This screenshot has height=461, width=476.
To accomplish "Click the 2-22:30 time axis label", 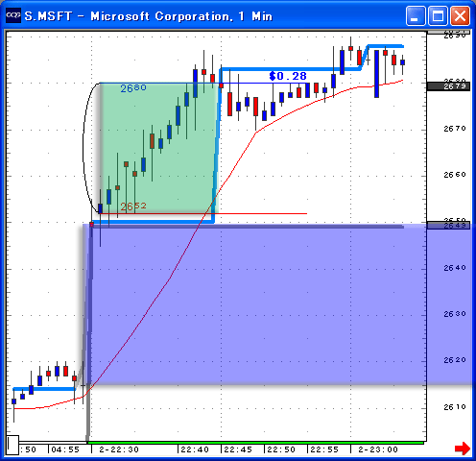I will pos(119,449).
